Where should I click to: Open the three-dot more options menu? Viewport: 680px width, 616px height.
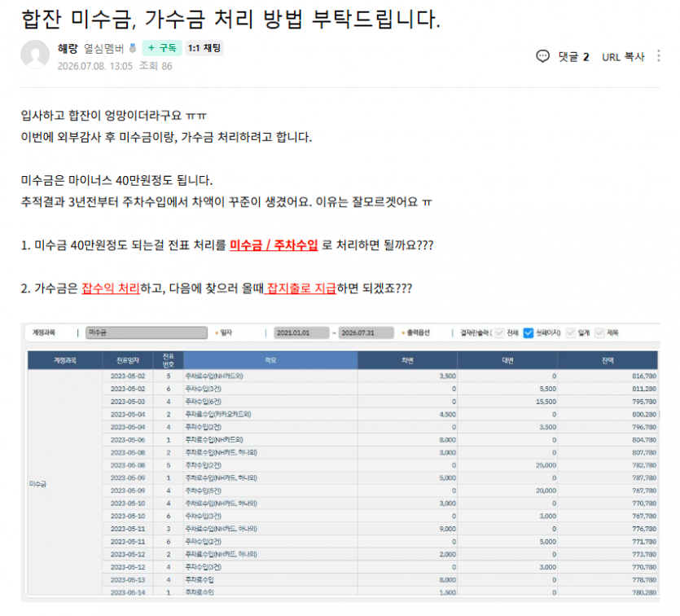658,56
